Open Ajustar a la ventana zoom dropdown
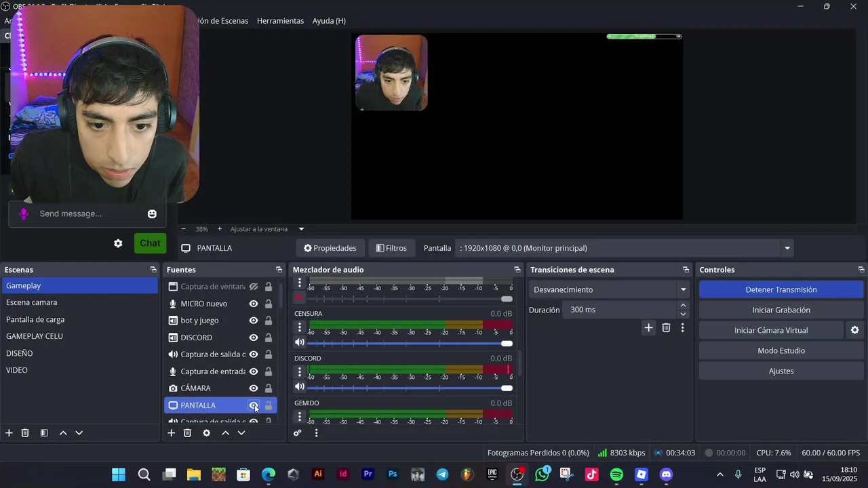868x488 pixels. [267, 229]
